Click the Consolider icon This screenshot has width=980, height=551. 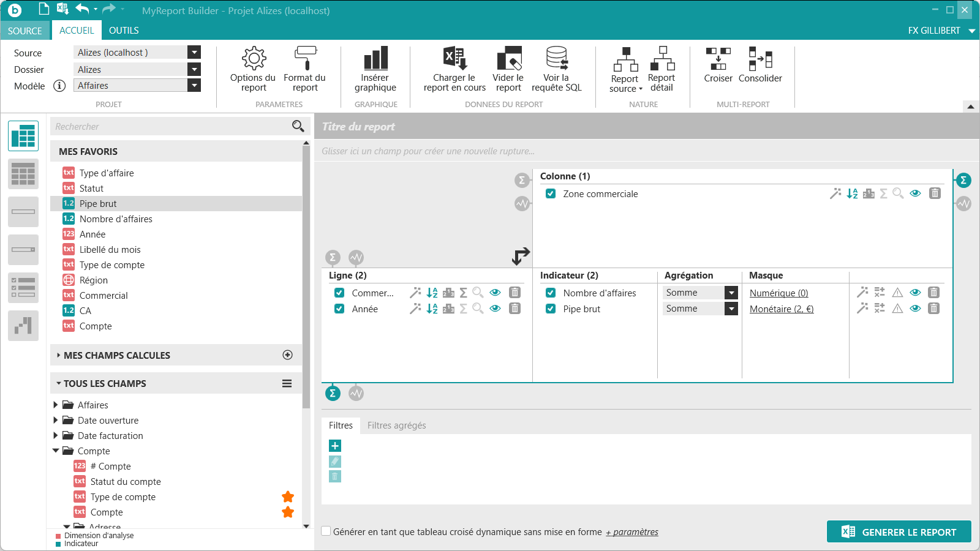760,59
